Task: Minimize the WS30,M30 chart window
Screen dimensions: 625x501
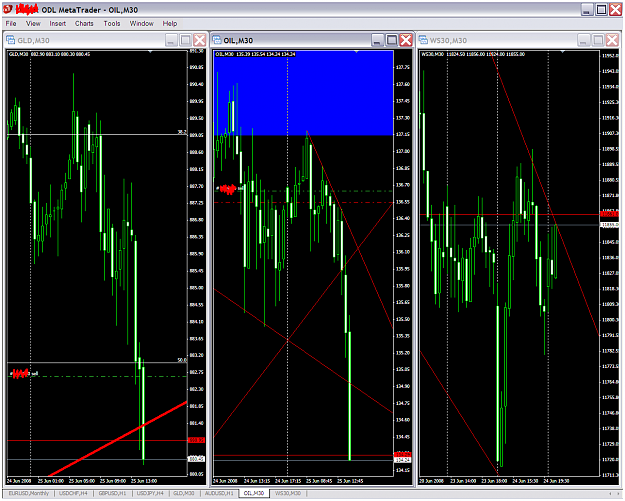Action: coord(584,40)
